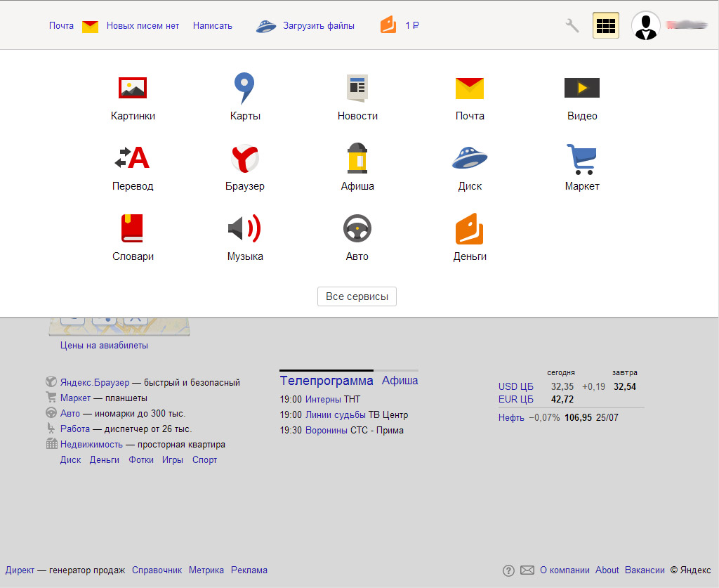Open the Маркет shopping cart icon
The height and width of the screenshot is (588, 719).
pos(581,159)
